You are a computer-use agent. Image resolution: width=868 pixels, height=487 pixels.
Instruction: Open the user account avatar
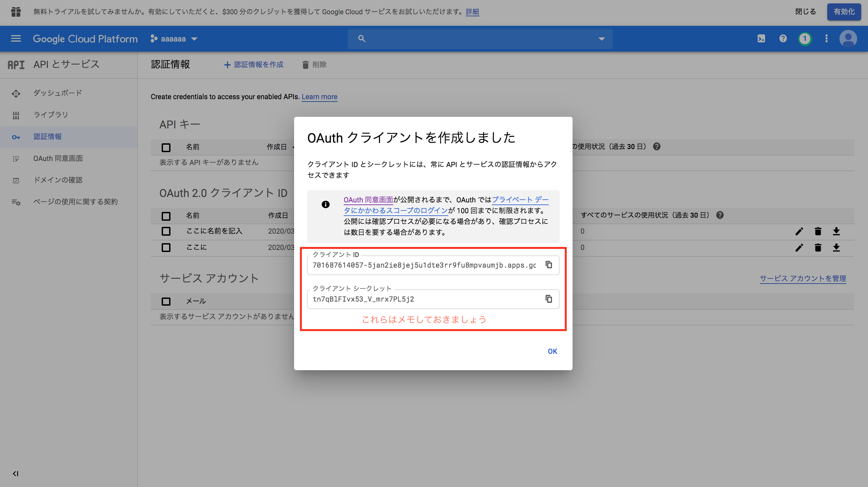pos(848,39)
